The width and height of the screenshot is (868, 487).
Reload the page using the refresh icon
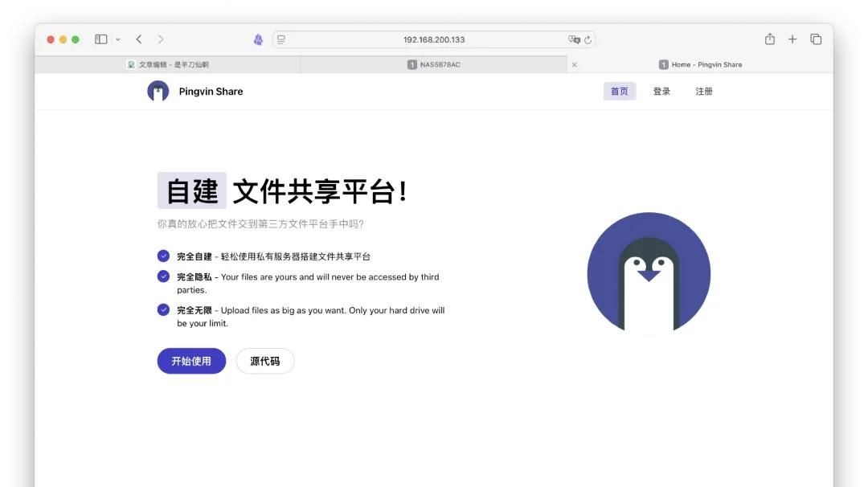[x=588, y=39]
